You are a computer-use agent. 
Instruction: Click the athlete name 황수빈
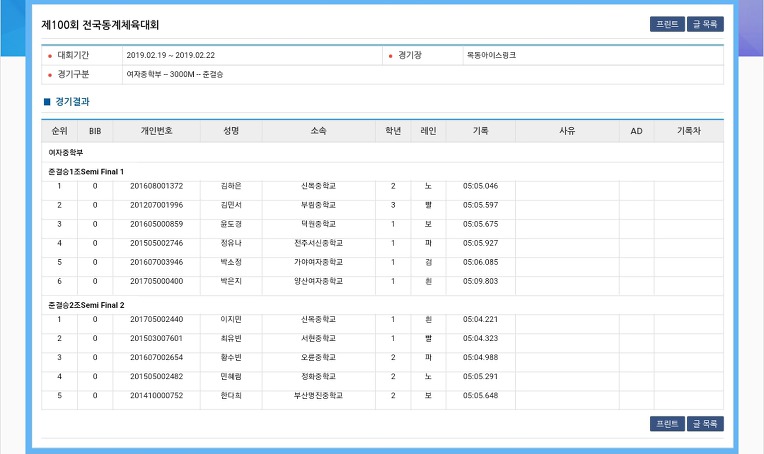[x=231, y=357]
